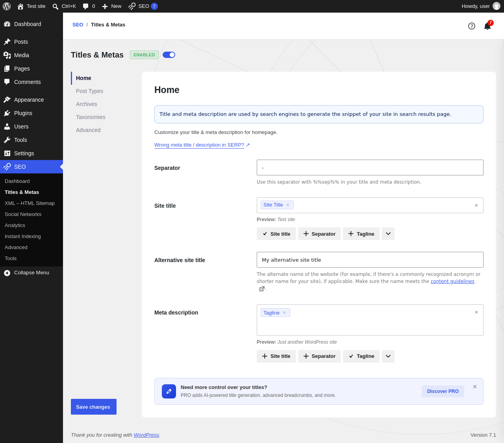Clear the Site title field contents
Screen dimensions: 504x443
pyautogui.click(x=476, y=205)
